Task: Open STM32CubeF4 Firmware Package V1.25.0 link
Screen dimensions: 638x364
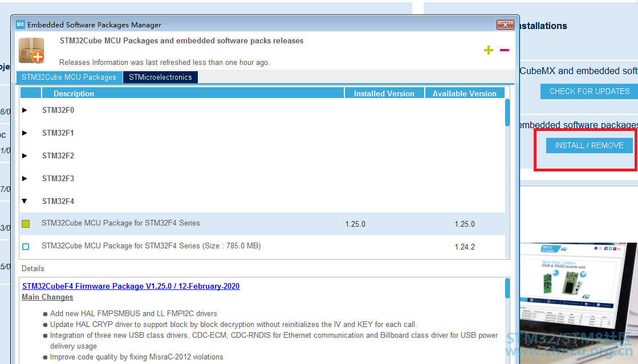Action: click(131, 286)
